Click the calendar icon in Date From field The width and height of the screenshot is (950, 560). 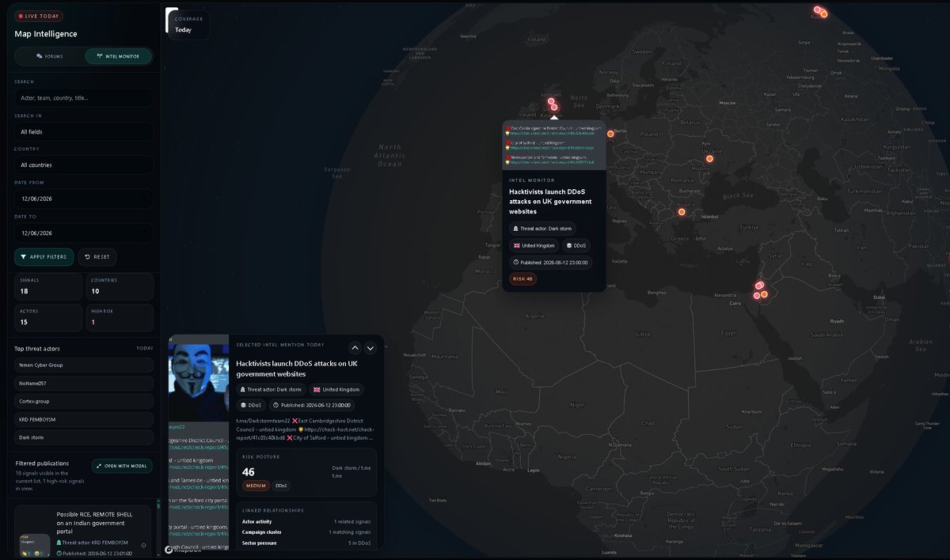[143, 199]
